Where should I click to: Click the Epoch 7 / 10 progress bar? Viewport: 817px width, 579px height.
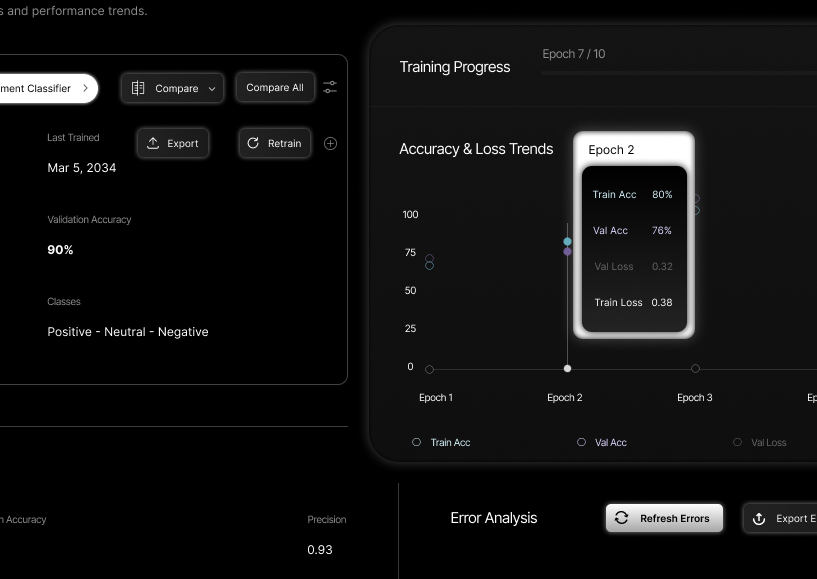coord(679,73)
